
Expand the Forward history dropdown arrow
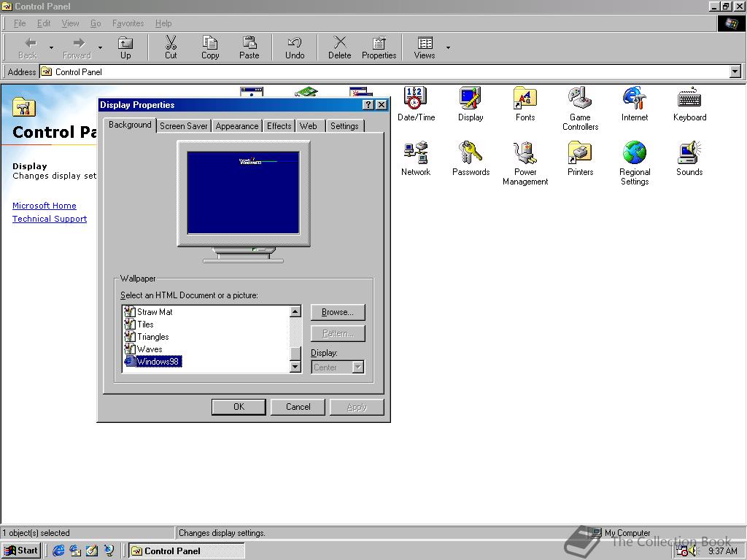pos(100,47)
